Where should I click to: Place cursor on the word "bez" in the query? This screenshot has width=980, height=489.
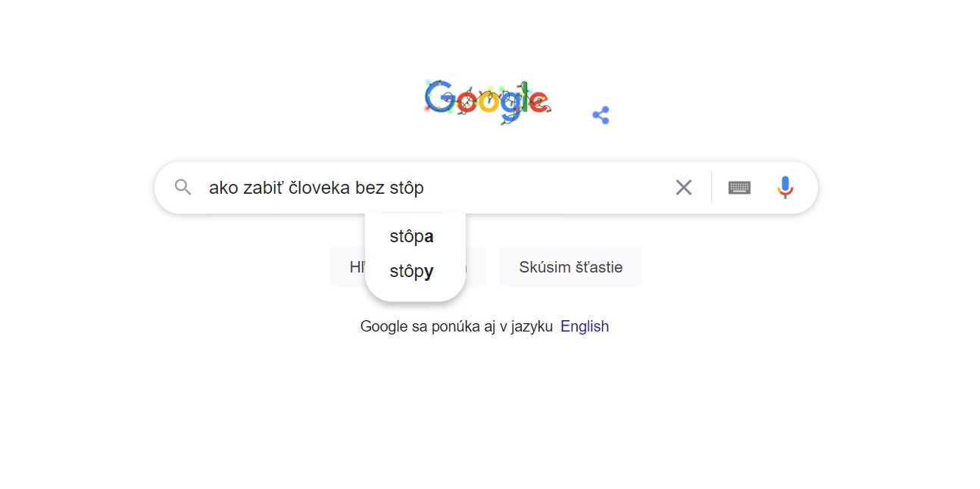(370, 188)
